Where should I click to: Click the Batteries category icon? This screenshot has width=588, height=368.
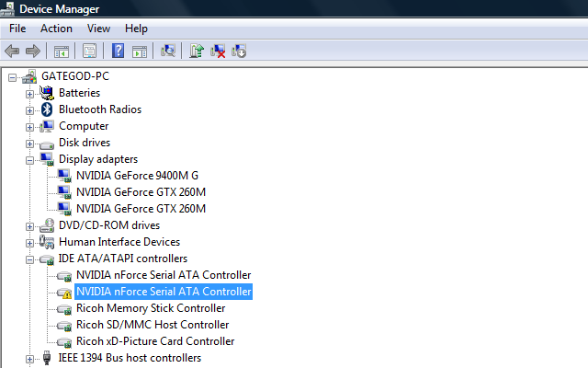[47, 93]
